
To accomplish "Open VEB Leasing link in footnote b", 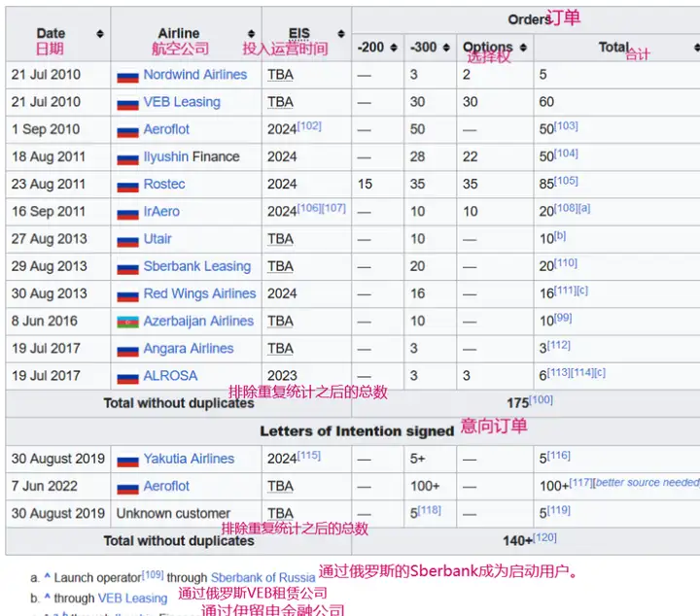I will point(132,599).
